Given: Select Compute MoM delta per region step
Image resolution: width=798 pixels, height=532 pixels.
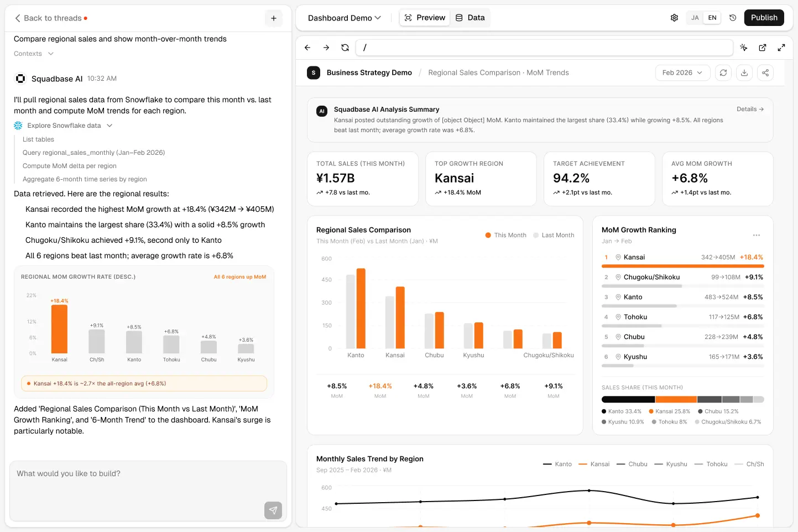Looking at the screenshot, I should [x=70, y=166].
